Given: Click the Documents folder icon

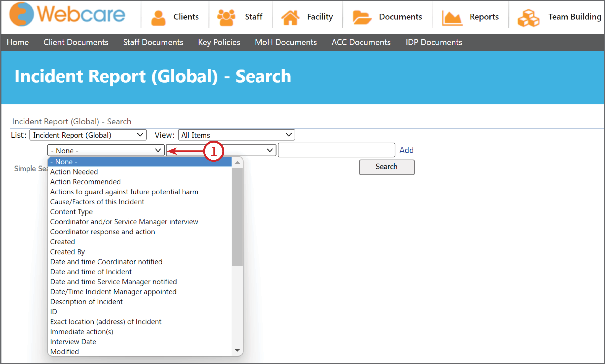Looking at the screenshot, I should click(x=362, y=17).
